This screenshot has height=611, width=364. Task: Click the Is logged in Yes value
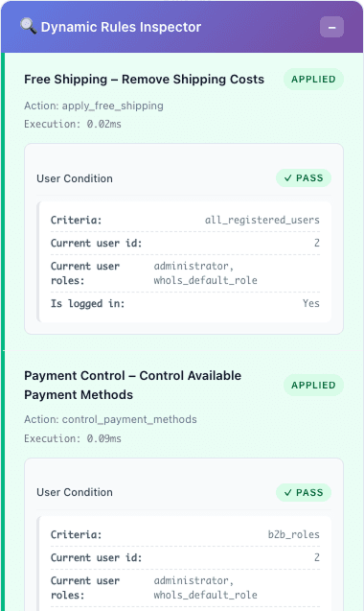coord(311,303)
